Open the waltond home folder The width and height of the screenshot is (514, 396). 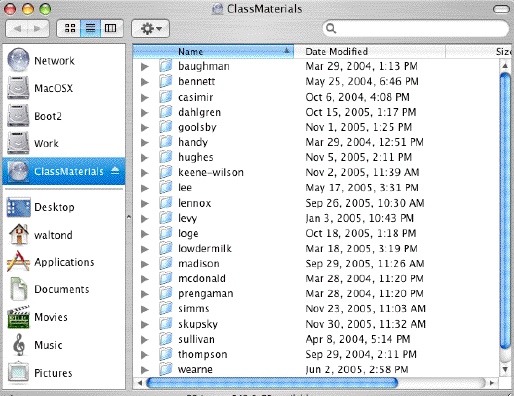pyautogui.click(x=63, y=235)
